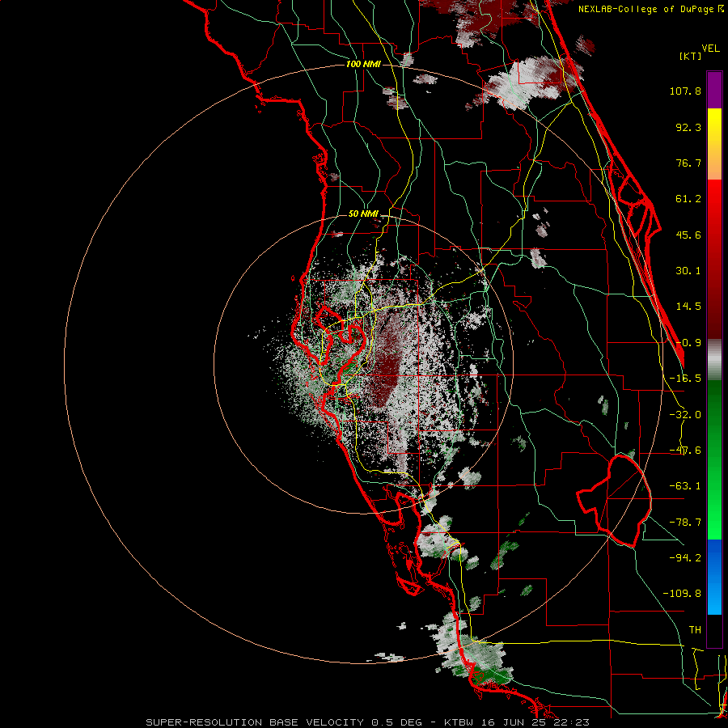Click the 107.8 velocity scale value
Screen dimensions: 728x728
click(685, 91)
